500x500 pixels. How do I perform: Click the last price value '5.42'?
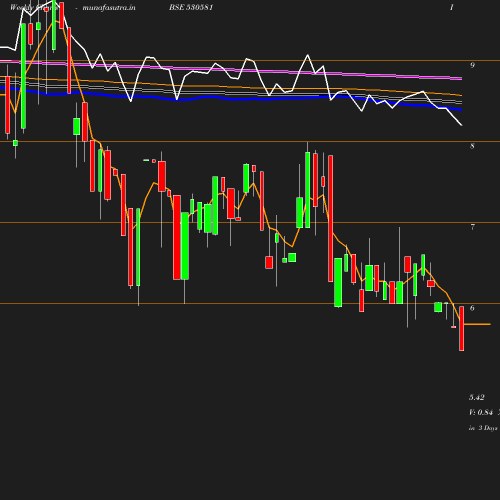(x=477, y=397)
